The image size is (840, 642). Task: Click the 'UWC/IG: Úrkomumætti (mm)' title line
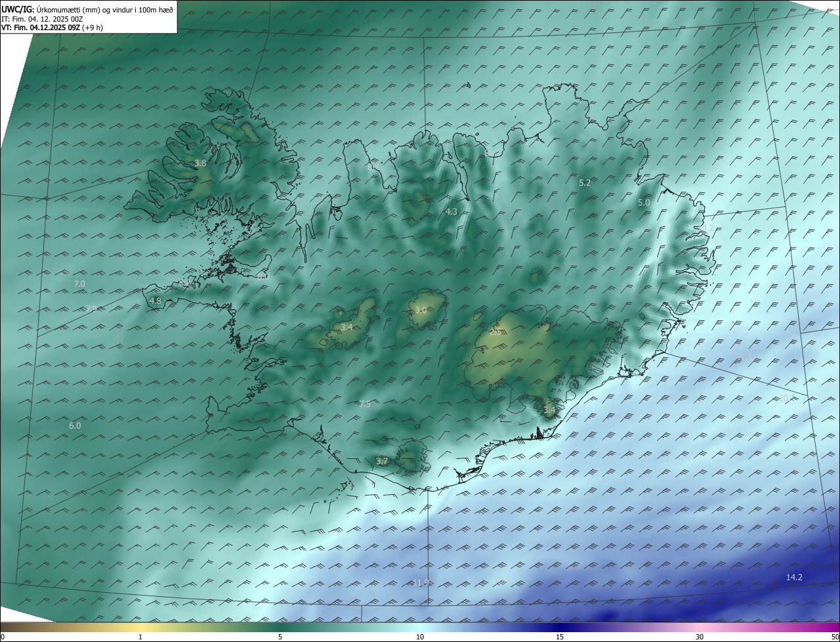tap(87, 9)
